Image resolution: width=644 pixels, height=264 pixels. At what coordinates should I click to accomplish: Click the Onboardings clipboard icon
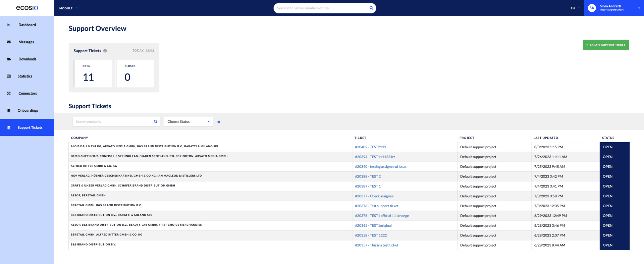click(9, 110)
